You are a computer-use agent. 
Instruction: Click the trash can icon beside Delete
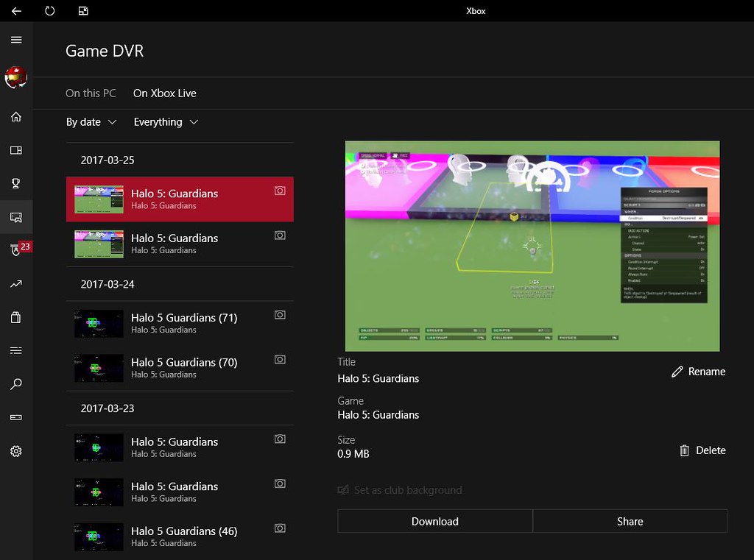coord(684,450)
